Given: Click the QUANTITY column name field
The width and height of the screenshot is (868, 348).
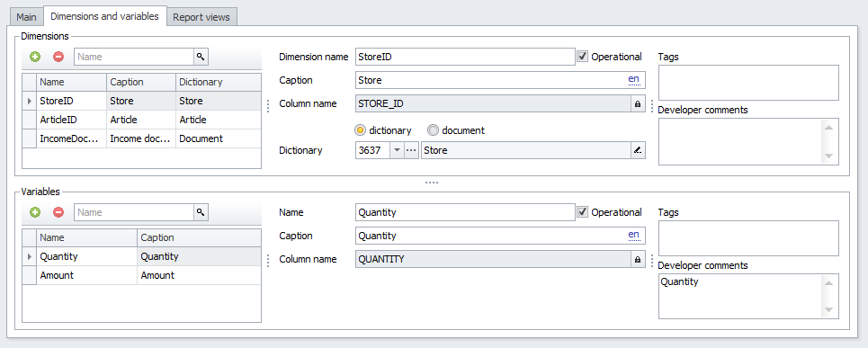Looking at the screenshot, I should coord(493,259).
